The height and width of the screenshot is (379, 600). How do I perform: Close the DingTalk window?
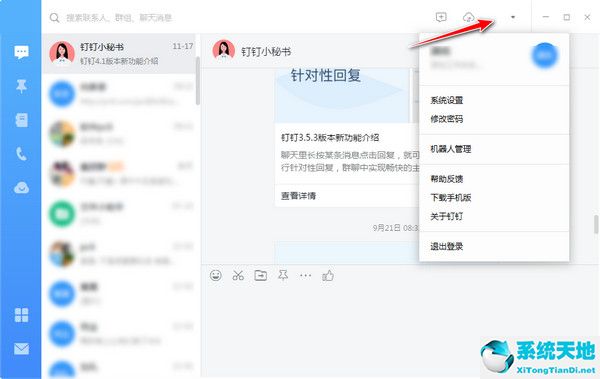587,17
